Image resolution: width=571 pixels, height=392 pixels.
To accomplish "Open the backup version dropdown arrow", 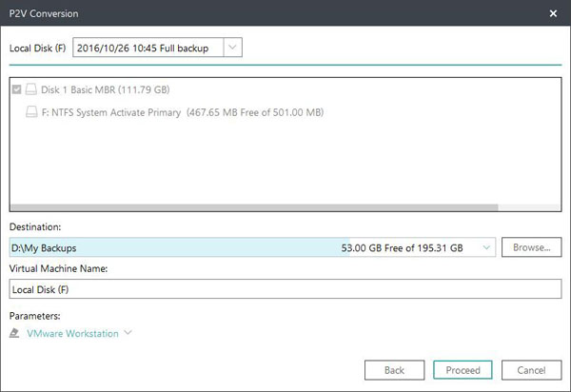I will [x=232, y=48].
